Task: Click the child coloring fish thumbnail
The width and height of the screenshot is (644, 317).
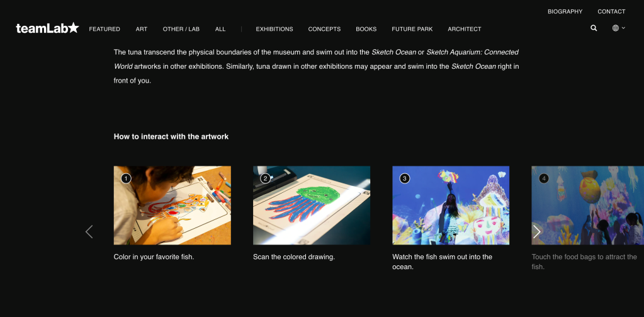Action: [172, 205]
